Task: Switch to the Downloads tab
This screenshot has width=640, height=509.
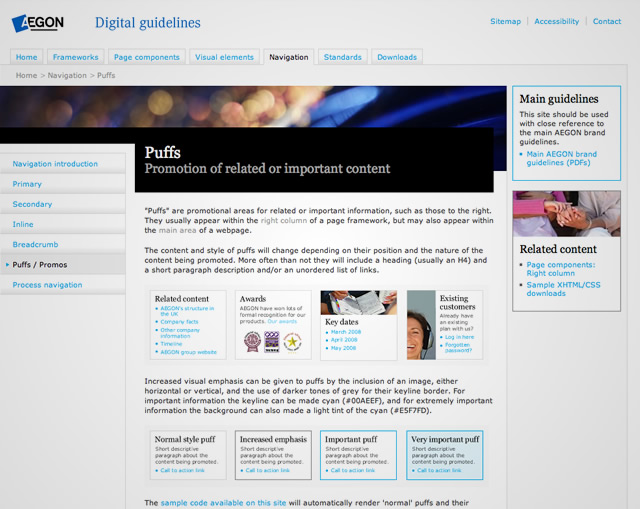Action: 397,57
